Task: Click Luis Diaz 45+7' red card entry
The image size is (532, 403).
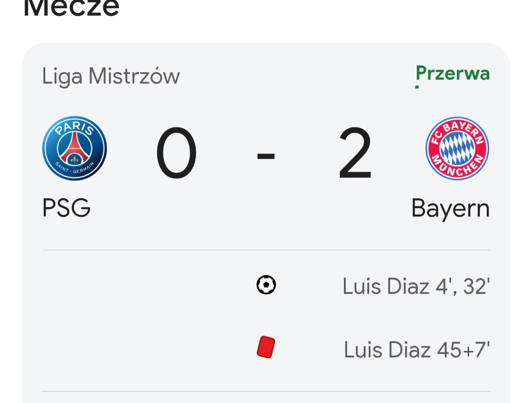Action: (x=388, y=350)
